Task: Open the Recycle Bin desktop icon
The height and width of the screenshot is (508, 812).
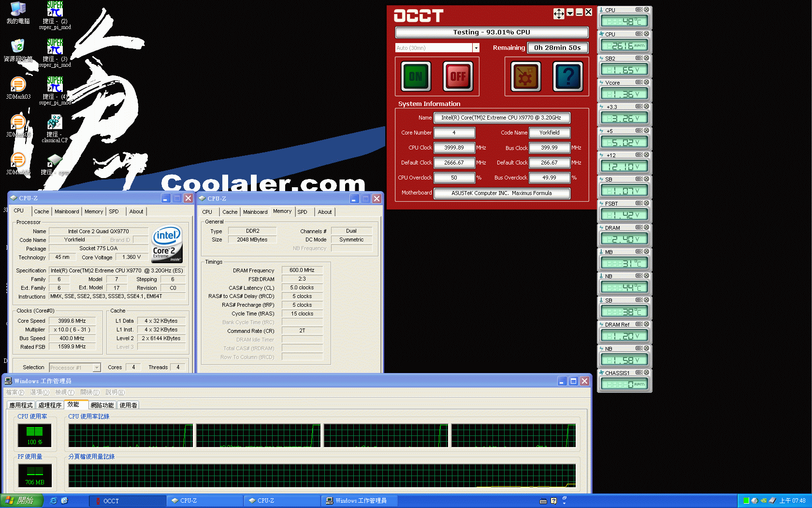Action: (x=18, y=50)
